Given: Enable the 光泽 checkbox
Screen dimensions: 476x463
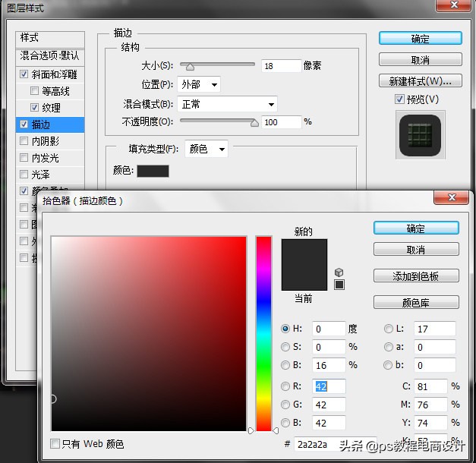Looking at the screenshot, I should click(x=24, y=175).
